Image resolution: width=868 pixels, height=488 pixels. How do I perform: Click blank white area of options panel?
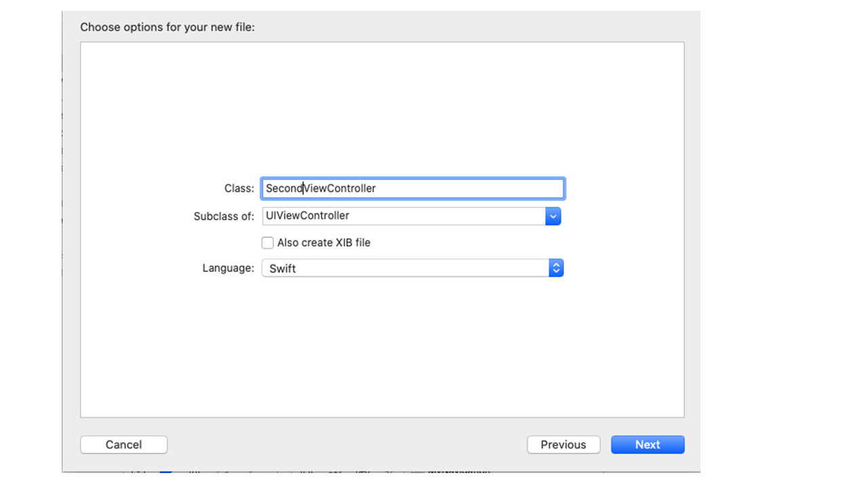pyautogui.click(x=380, y=108)
